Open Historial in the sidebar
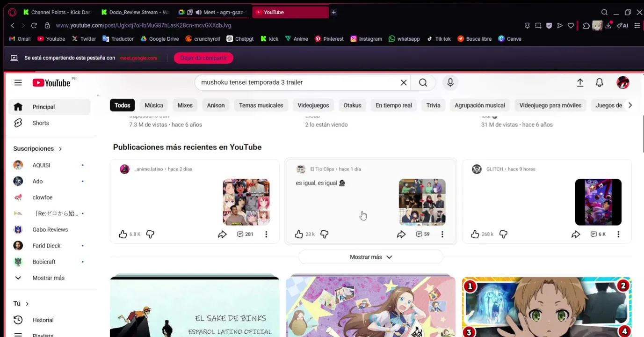Screen dimensions: 644x337 [49, 320]
